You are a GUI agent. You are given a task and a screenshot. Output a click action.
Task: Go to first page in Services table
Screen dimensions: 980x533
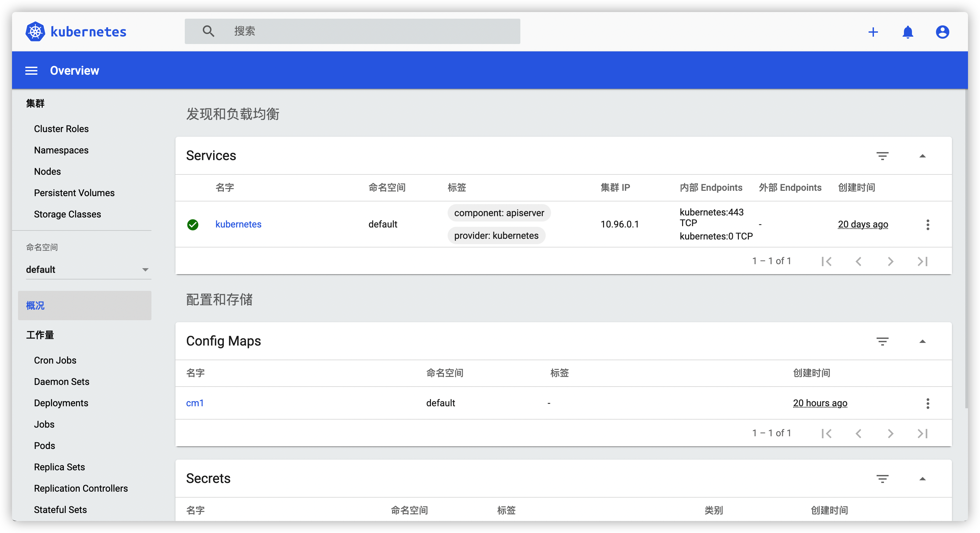(x=827, y=261)
